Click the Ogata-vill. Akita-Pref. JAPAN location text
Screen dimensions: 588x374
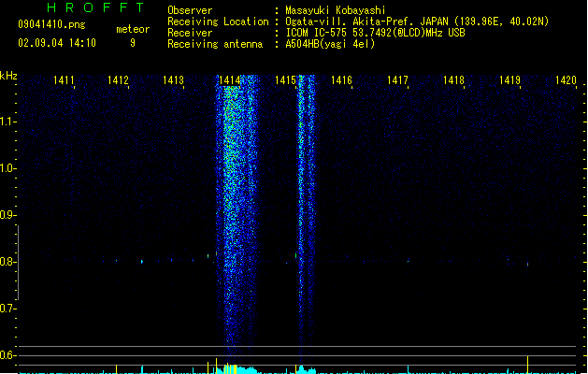(417, 22)
